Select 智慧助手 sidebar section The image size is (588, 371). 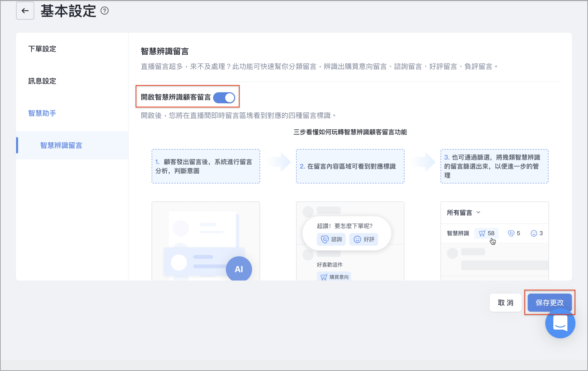[42, 113]
